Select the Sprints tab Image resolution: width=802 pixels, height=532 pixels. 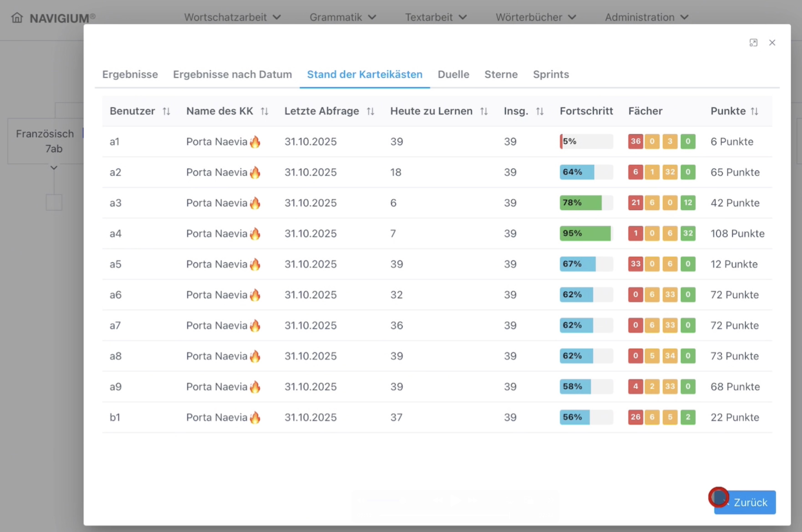pos(551,74)
